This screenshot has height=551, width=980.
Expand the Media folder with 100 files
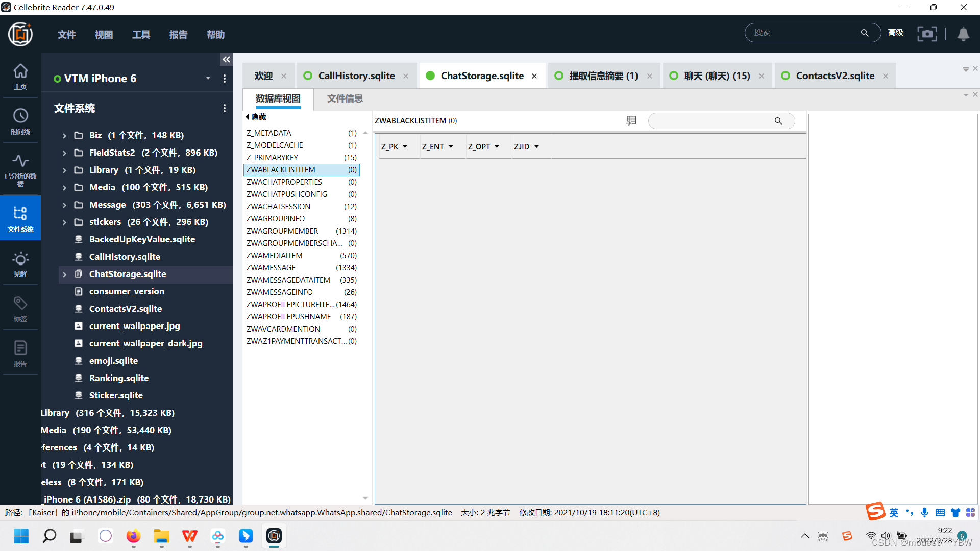(64, 188)
